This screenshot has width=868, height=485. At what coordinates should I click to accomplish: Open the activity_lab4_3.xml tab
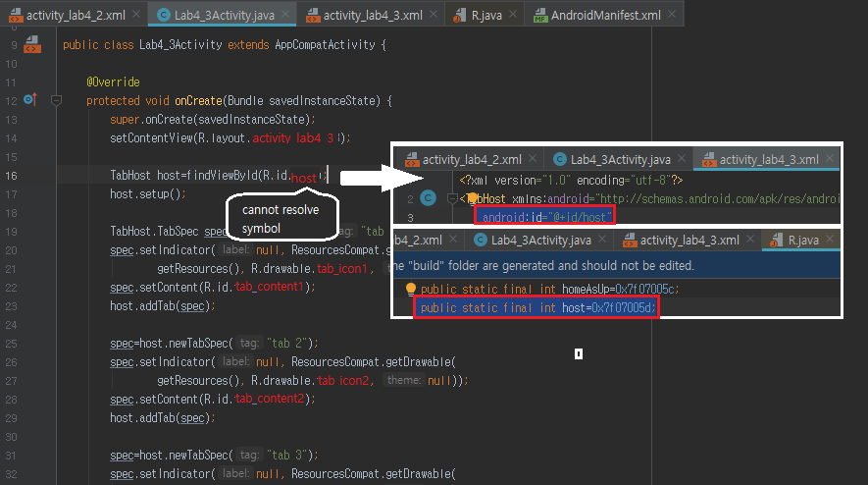(x=373, y=16)
